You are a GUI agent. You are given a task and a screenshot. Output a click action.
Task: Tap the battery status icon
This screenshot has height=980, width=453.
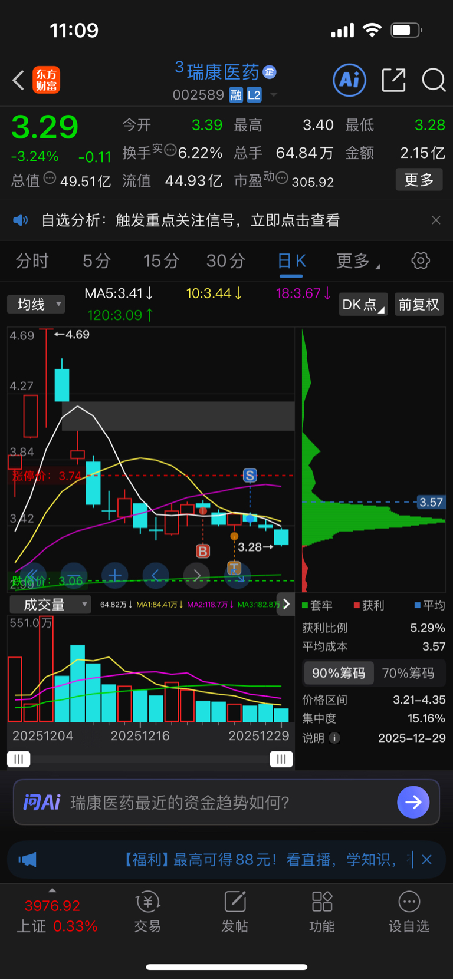tap(406, 30)
